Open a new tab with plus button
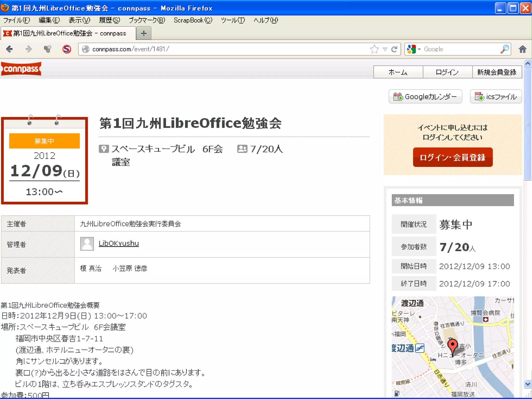Image resolution: width=532 pixels, height=399 pixels. [144, 34]
